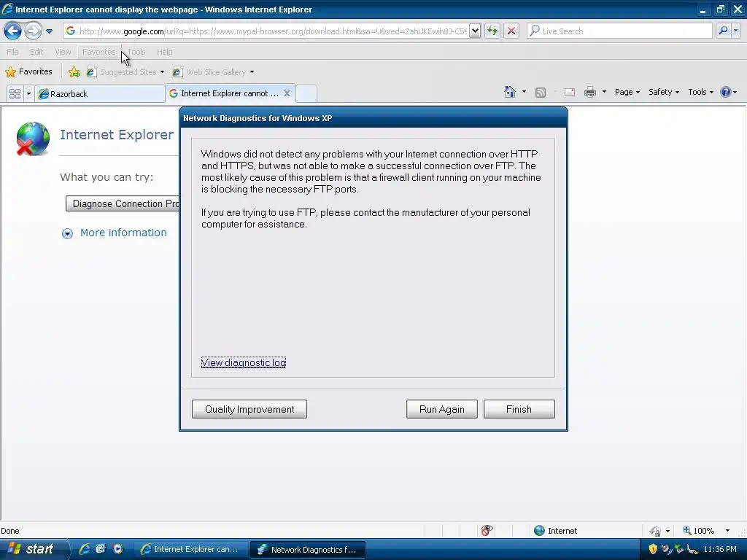Expand the Home button dropdown arrow
747x560 pixels.
tap(524, 92)
